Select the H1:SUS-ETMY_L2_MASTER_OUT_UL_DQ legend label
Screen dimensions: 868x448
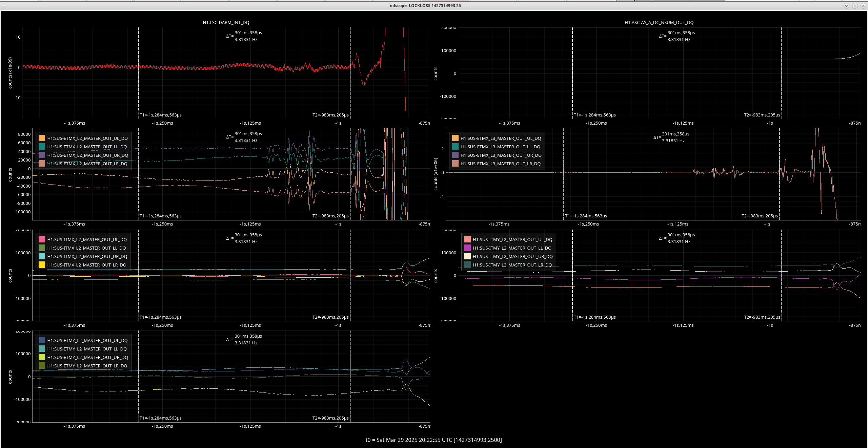[x=87, y=340]
